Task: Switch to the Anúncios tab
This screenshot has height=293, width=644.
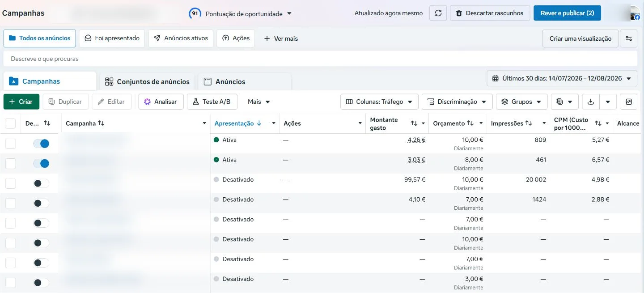Action: point(245,82)
